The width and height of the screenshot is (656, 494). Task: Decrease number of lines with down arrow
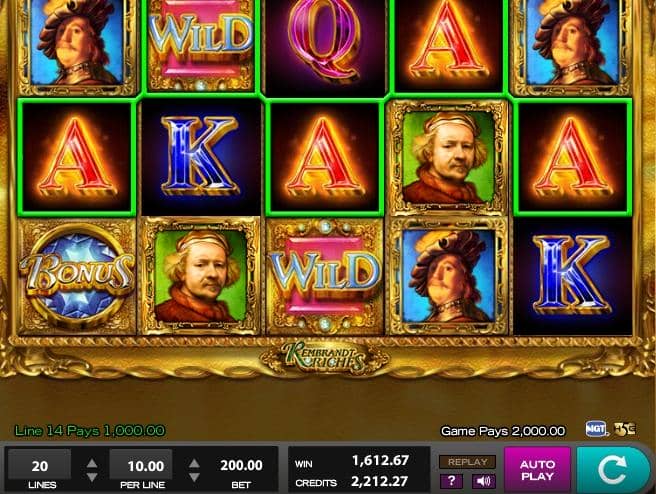(92, 477)
